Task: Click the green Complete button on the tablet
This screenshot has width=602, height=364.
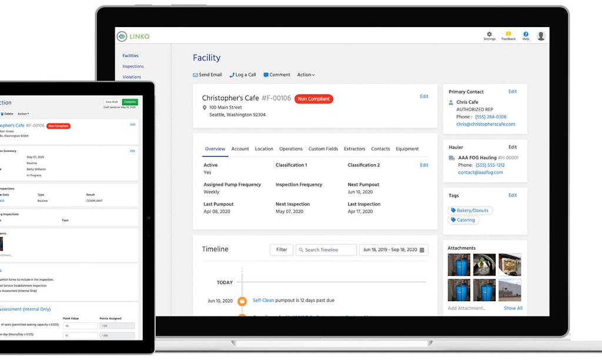Action: (130, 102)
